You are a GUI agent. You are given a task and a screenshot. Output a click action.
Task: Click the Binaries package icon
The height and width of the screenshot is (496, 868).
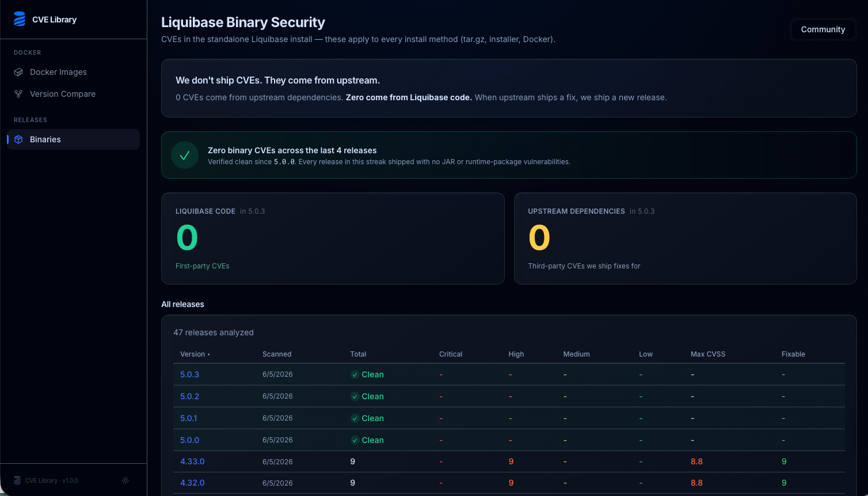pyautogui.click(x=18, y=139)
